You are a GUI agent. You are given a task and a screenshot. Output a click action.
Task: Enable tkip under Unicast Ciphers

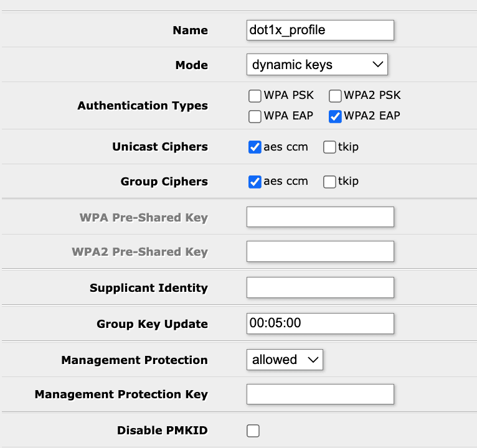coord(329,147)
